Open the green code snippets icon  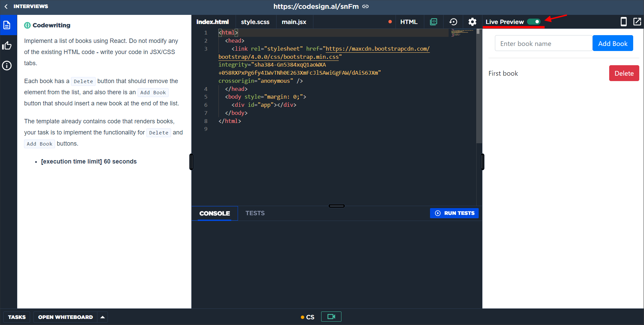point(433,22)
